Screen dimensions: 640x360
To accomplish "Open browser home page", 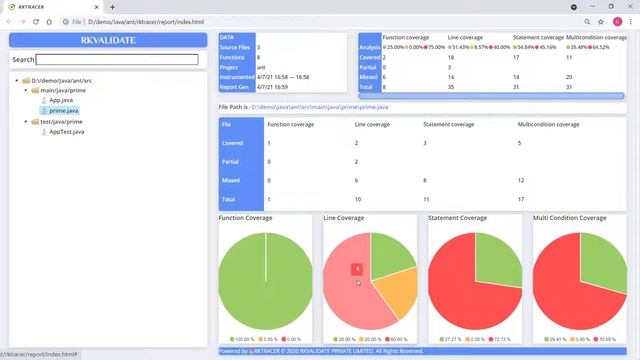I will coord(49,22).
